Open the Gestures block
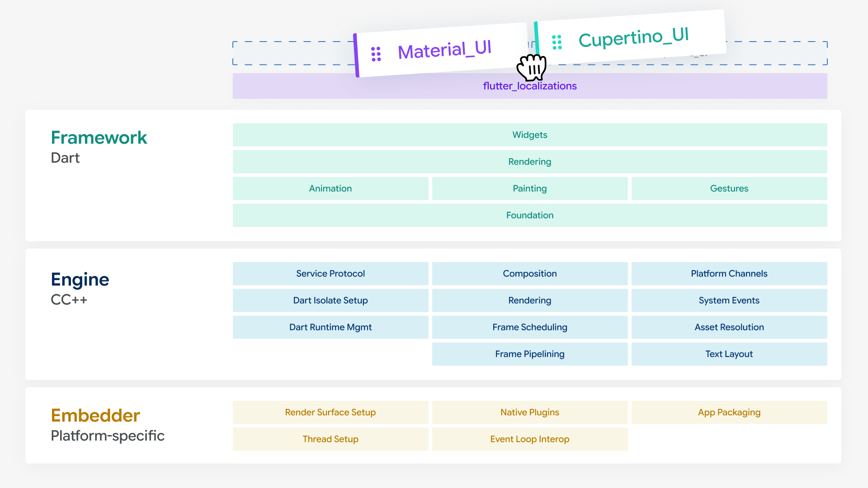Screen dimensions: 868x488 tap(729, 188)
